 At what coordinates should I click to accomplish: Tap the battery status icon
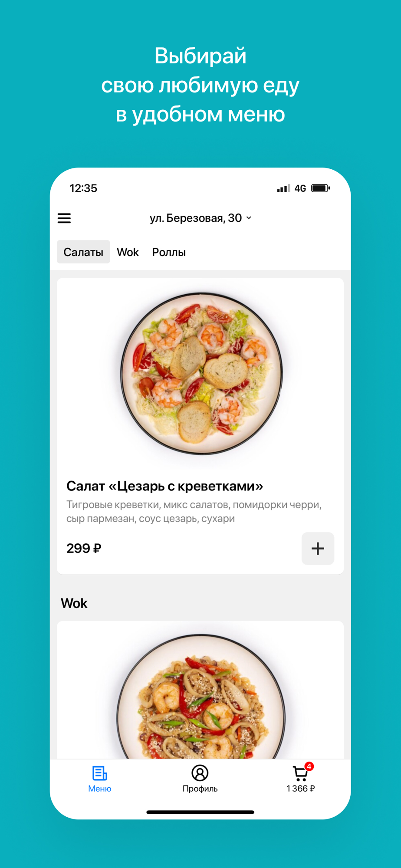coord(321,188)
